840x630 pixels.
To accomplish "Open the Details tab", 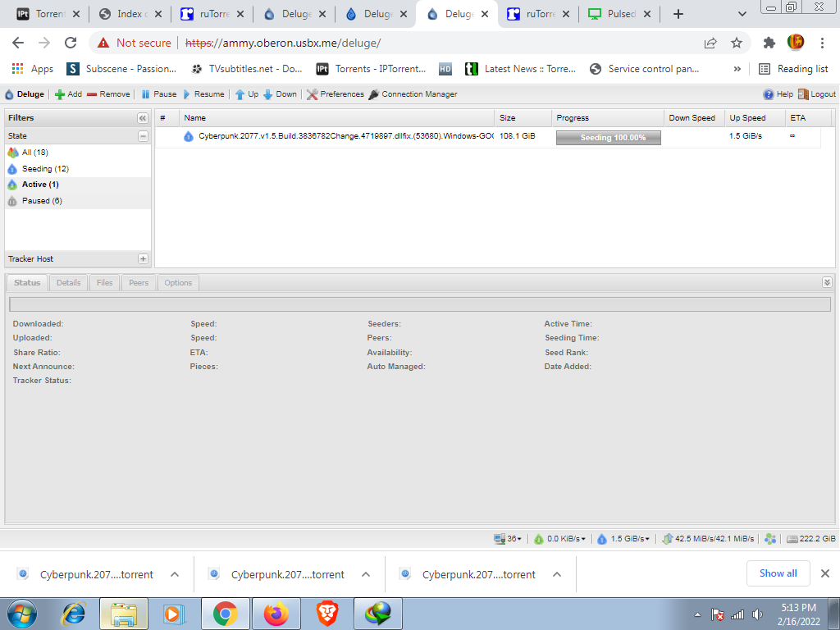I will (69, 283).
